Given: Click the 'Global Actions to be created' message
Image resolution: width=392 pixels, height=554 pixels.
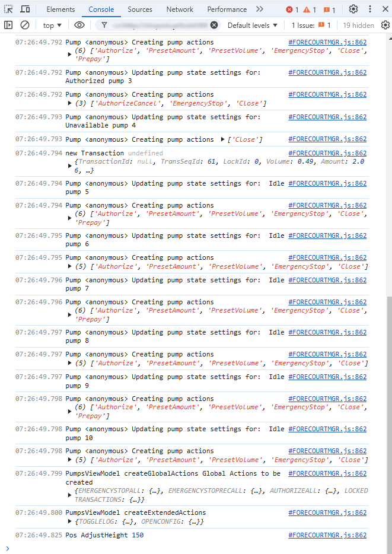Looking at the screenshot, I should point(173,477).
